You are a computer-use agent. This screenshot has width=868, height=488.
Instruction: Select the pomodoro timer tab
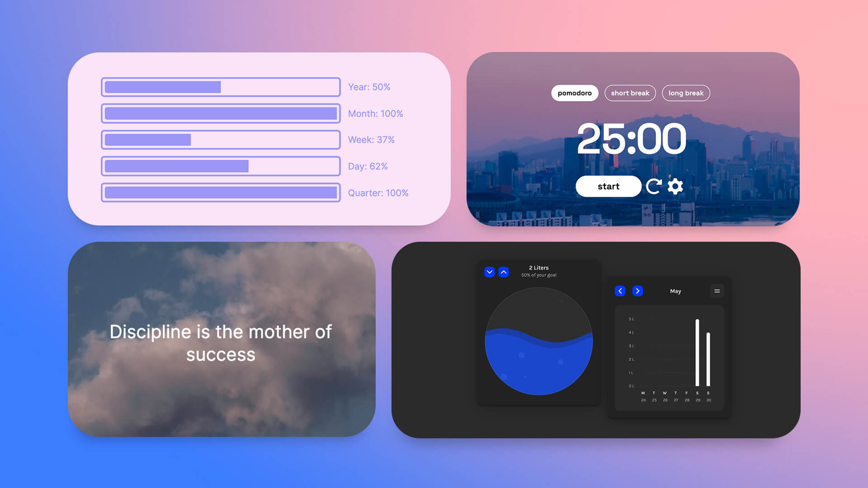tap(574, 92)
